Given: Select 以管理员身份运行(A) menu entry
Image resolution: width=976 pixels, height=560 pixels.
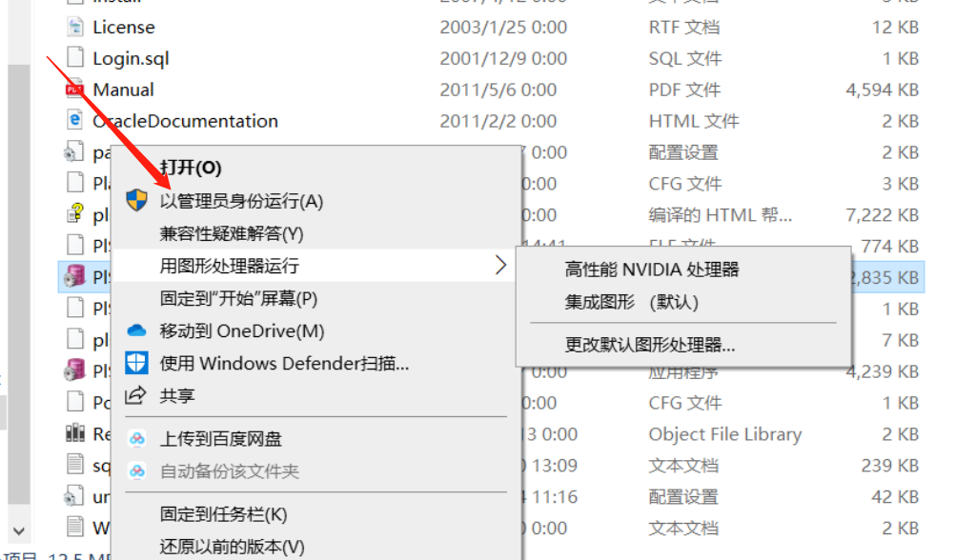Looking at the screenshot, I should (241, 201).
